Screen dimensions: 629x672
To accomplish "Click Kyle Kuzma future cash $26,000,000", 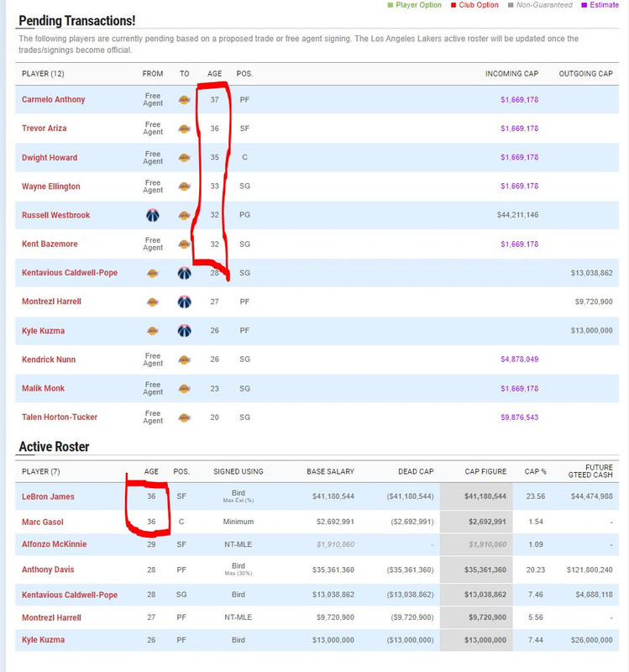I will coord(592,640).
